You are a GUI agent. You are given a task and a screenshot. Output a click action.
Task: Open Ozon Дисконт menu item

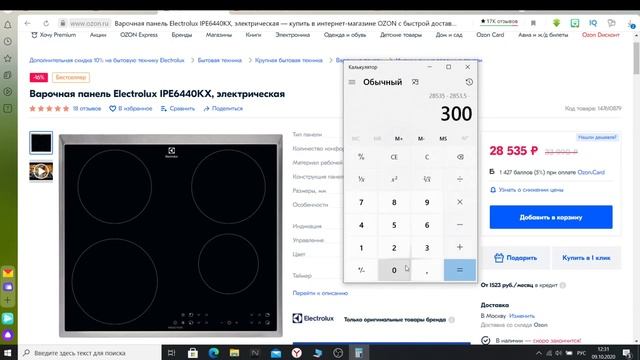click(x=601, y=35)
